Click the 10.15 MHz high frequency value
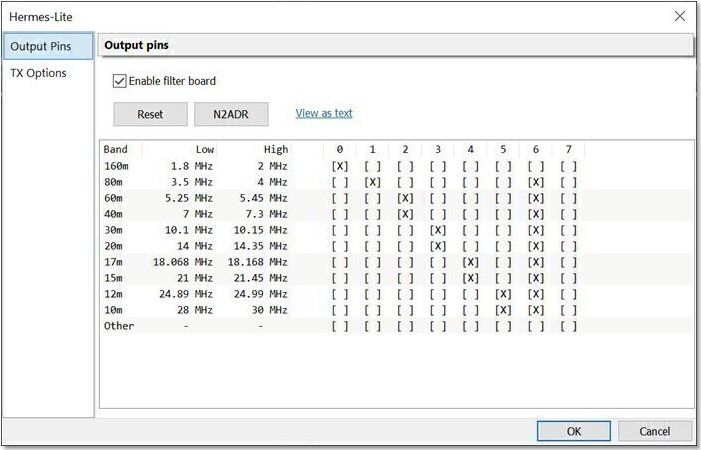701x450 pixels. click(261, 230)
